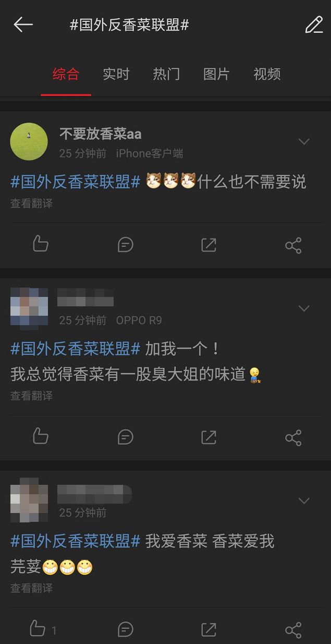The height and width of the screenshot is (644, 331).
Task: Switch to the 实时 tab
Action: pos(116,74)
